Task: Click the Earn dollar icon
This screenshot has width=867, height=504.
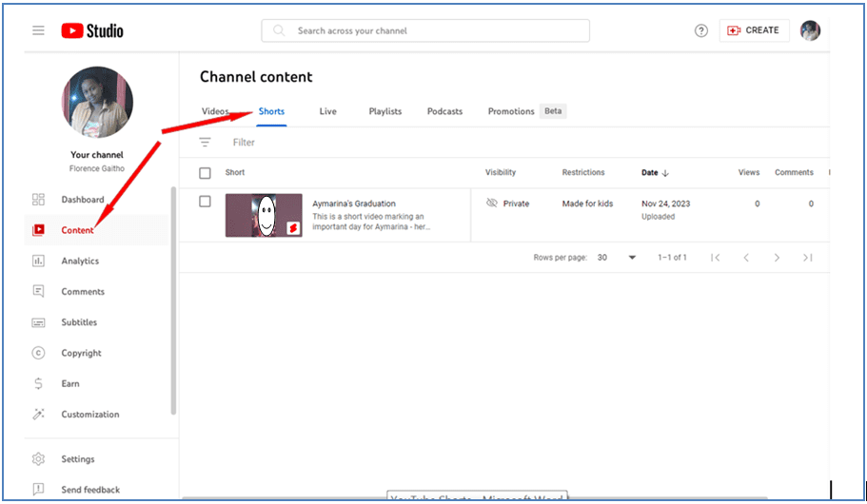Action: coord(38,383)
